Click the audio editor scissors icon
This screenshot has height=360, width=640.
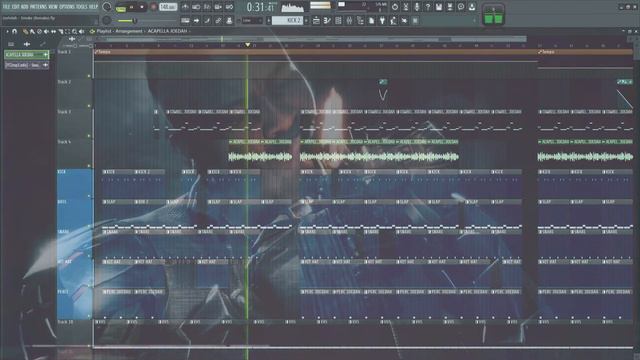click(406, 7)
